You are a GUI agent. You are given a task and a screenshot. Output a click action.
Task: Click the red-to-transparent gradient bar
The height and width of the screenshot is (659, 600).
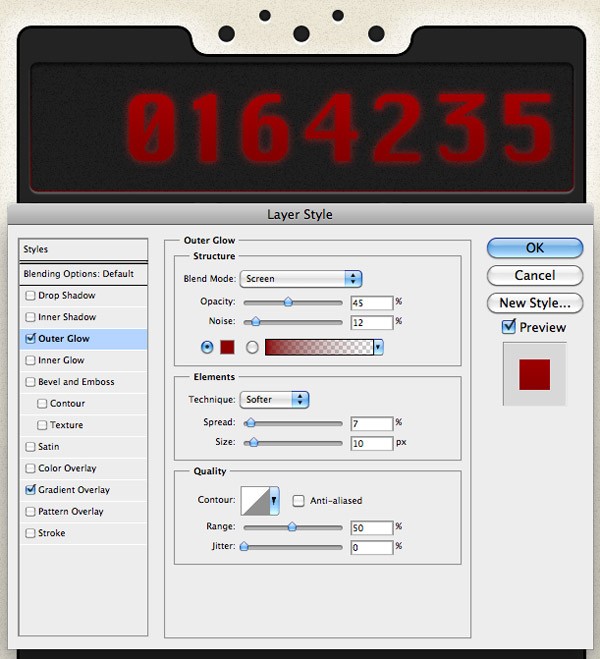(x=319, y=347)
